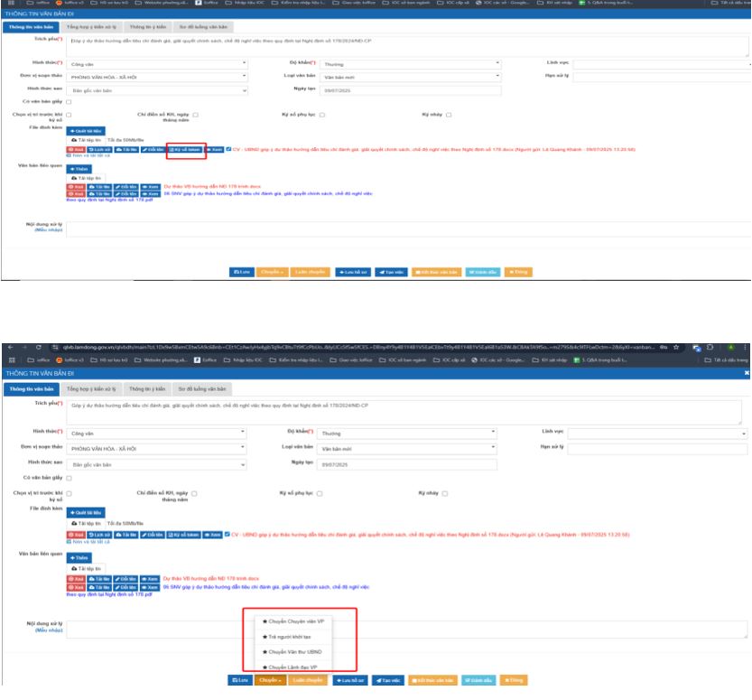The height and width of the screenshot is (700, 752).
Task: Click the red-outlined Ký số Ioffice button
Action: (x=186, y=148)
